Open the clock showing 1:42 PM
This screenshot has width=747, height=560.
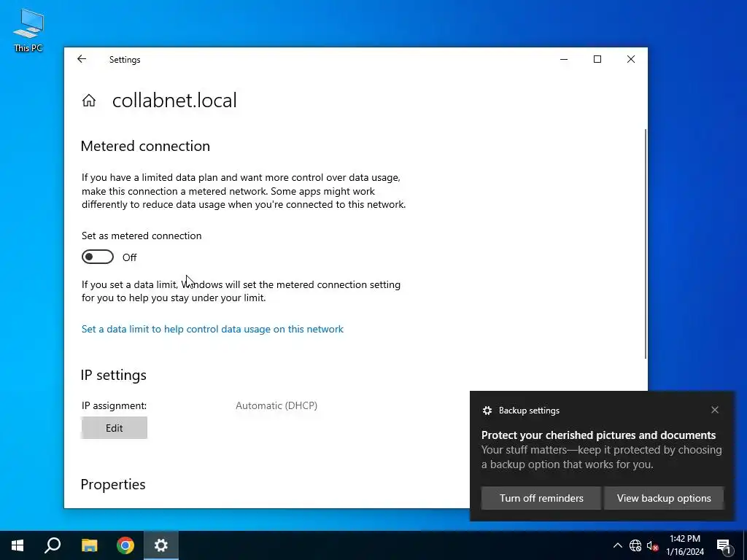coord(684,545)
